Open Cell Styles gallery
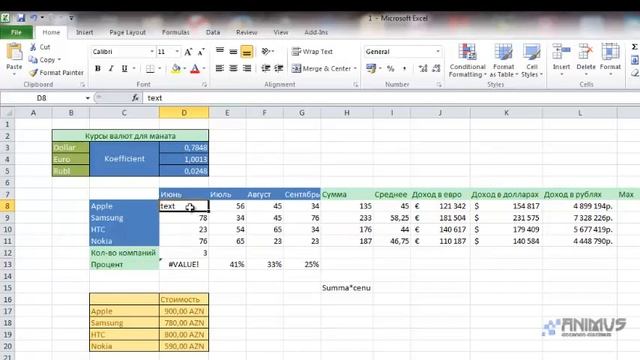The height and width of the screenshot is (360, 640). [532, 60]
